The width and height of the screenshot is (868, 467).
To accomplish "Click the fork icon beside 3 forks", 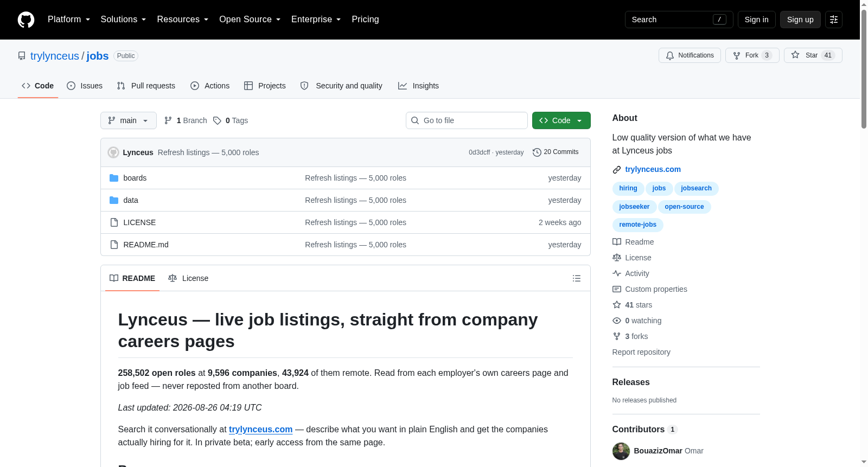I will coord(617,336).
